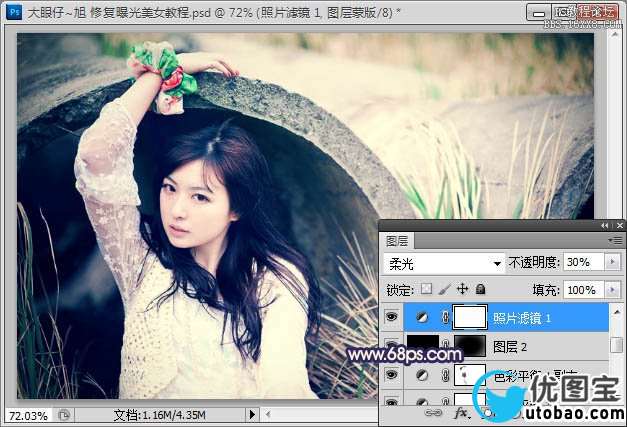This screenshot has height=427, width=627.
Task: Select the 照片滤镜 1 layer name
Action: (x=522, y=318)
